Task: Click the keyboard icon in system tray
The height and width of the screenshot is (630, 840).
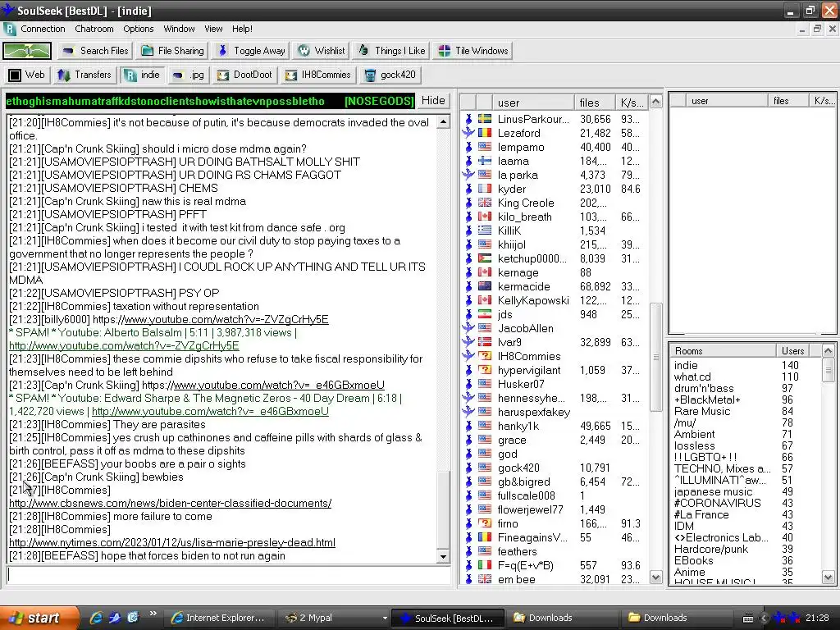Action: (748, 619)
